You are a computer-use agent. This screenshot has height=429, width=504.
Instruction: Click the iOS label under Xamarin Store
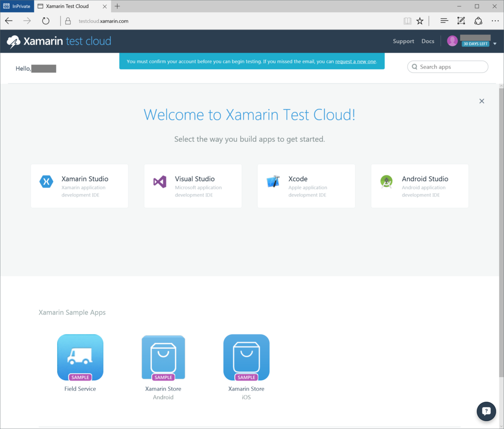[246, 397]
